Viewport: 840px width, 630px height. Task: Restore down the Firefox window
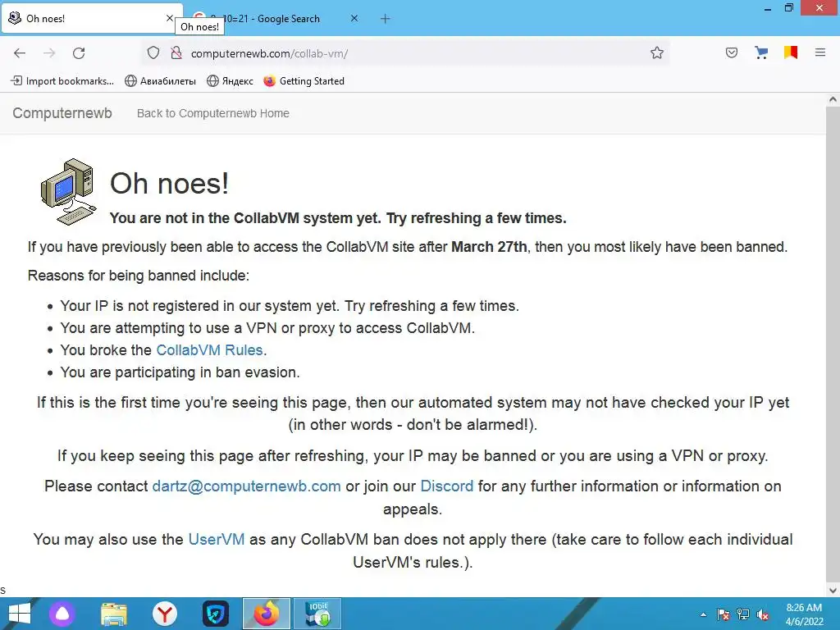click(x=789, y=8)
